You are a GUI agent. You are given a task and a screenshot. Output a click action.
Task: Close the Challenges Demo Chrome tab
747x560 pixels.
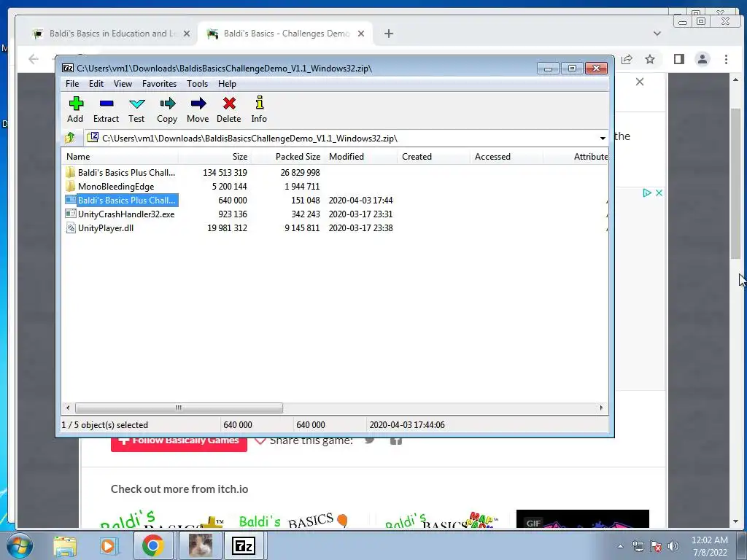361,34
